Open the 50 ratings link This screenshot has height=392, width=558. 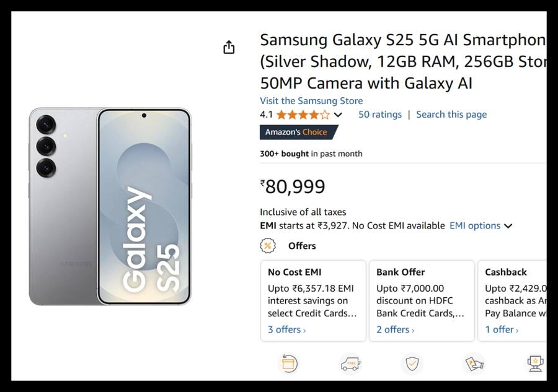tap(380, 114)
